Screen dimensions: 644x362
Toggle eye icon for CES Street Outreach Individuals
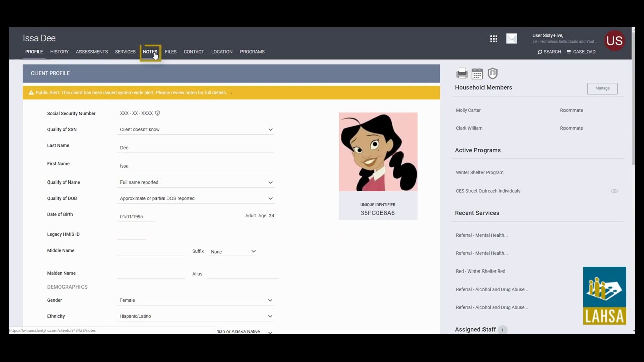(x=614, y=191)
